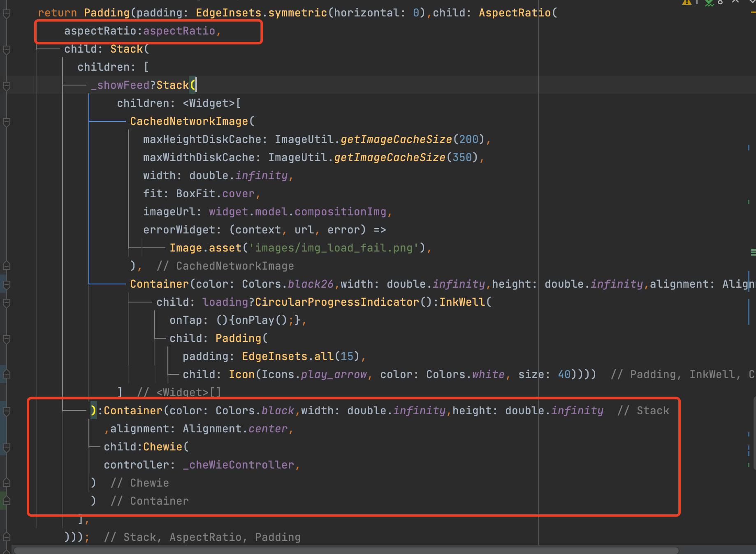
Task: Click 'Colors.black26' color value
Action: (288, 284)
